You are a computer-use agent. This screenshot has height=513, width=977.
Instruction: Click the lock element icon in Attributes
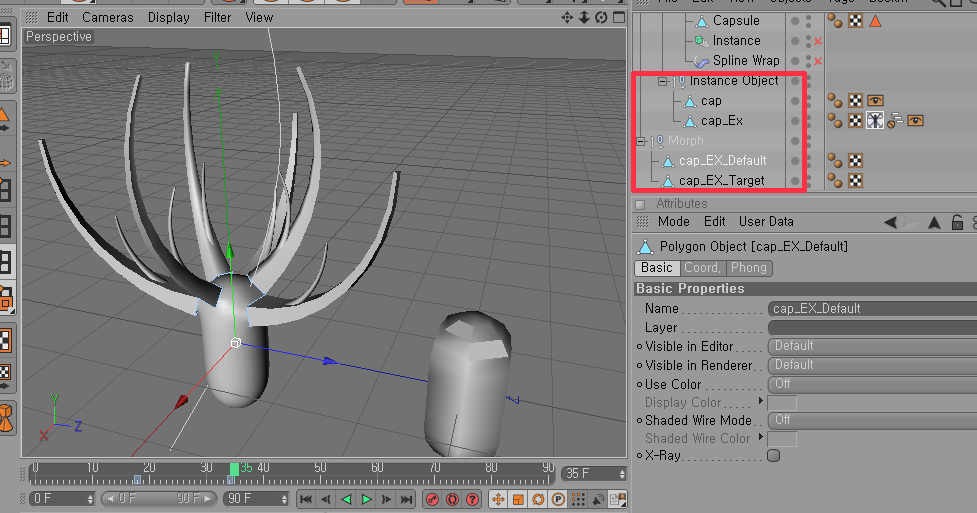point(957,222)
